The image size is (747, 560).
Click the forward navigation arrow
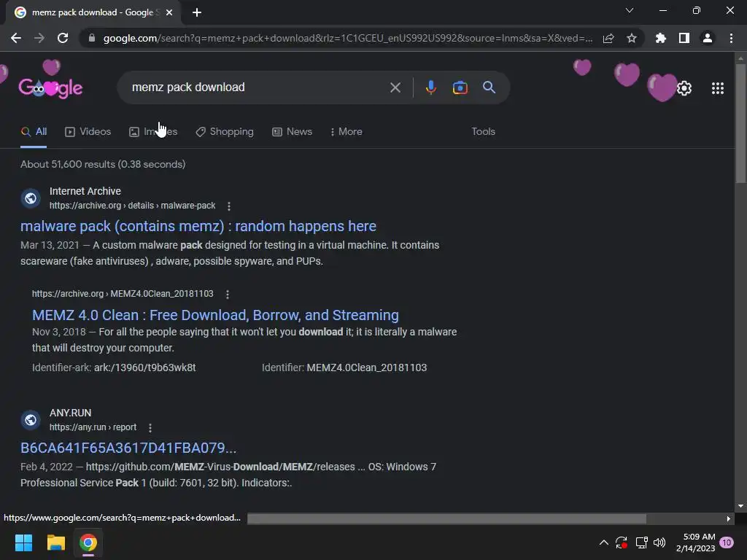click(39, 38)
